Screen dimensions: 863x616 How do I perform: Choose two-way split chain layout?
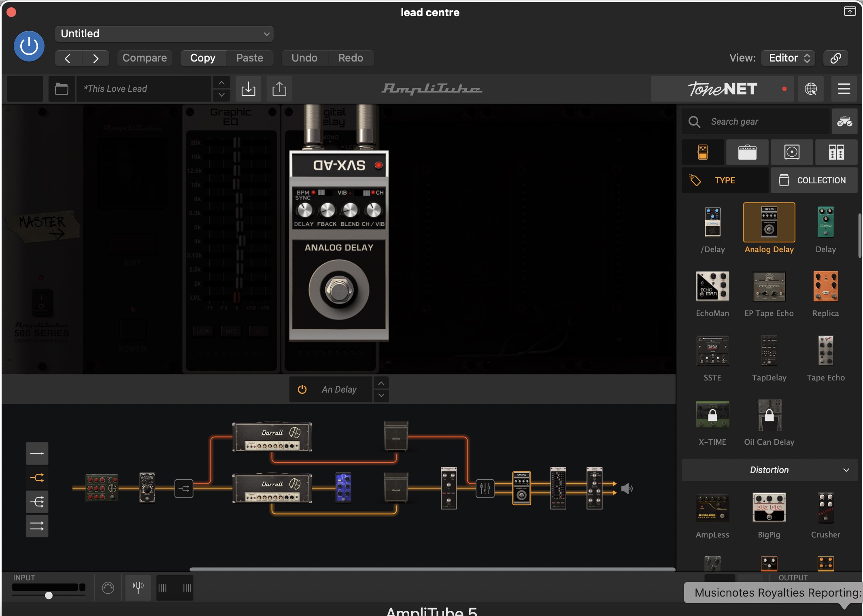(x=37, y=478)
